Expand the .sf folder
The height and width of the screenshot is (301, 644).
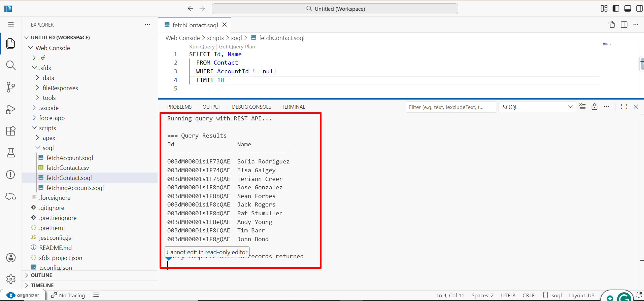click(34, 58)
